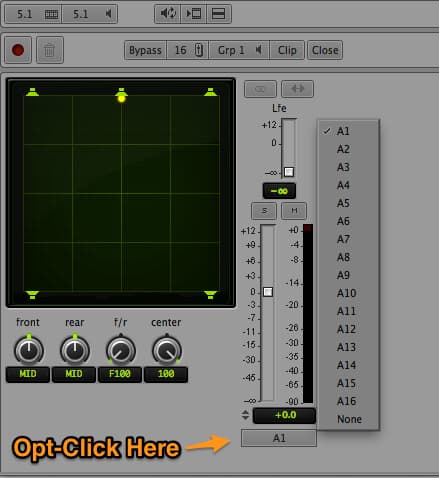Click the A1 track selector button
Image resolution: width=439 pixels, height=478 pixels.
click(x=279, y=438)
